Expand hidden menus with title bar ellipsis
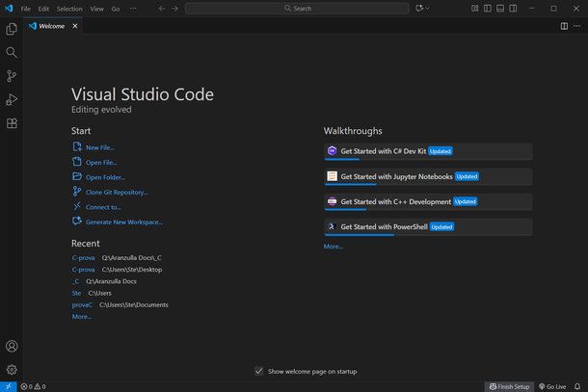This screenshot has height=392, width=588. (133, 9)
